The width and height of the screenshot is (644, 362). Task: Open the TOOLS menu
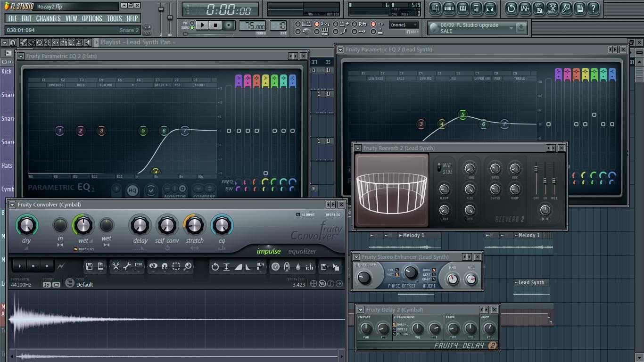click(114, 18)
